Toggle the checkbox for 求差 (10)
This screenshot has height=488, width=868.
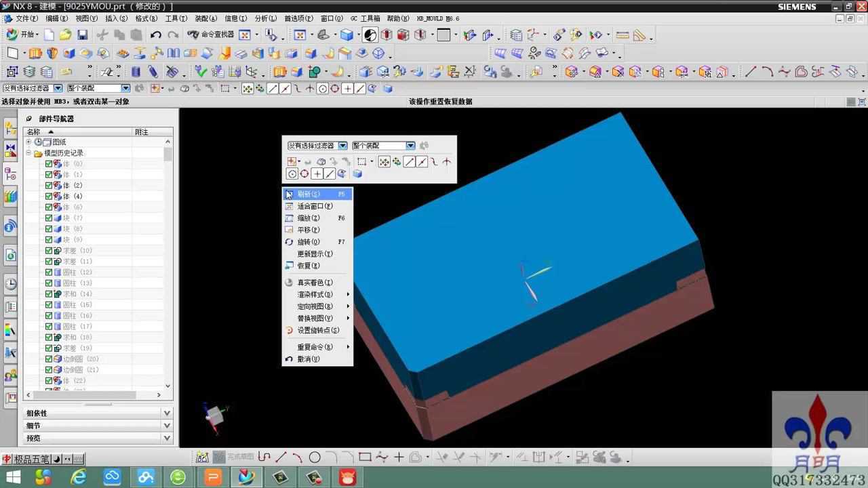pos(49,251)
